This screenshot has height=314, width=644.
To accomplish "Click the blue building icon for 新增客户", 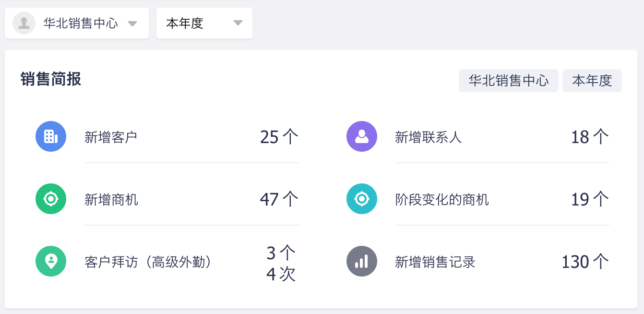I will tap(51, 136).
